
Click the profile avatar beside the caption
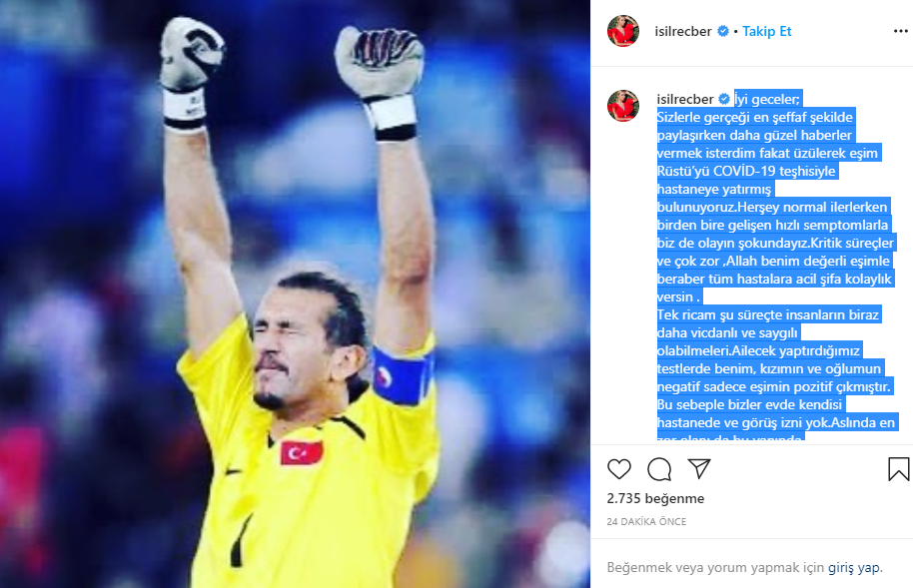click(623, 106)
